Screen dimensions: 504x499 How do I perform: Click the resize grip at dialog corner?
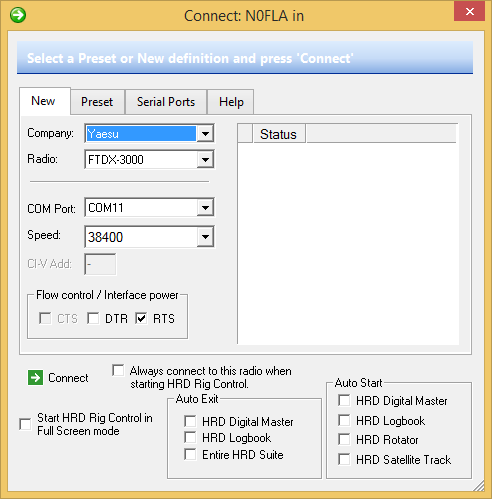[479, 486]
